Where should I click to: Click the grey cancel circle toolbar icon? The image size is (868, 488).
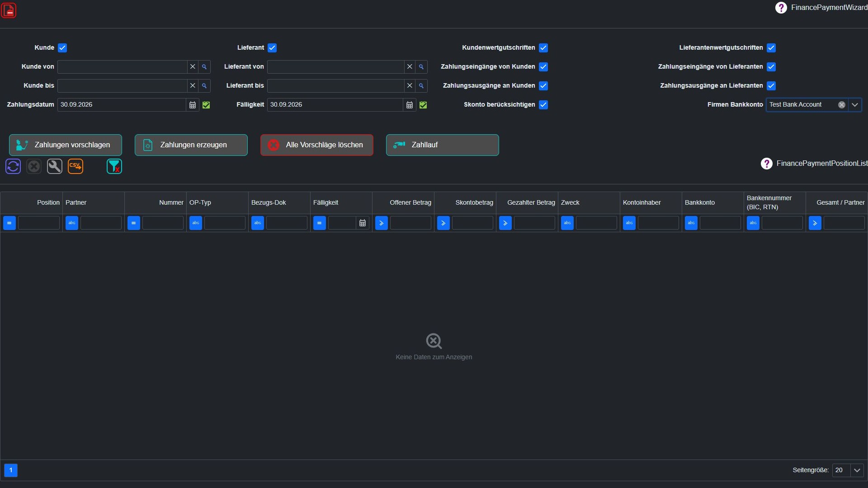(x=34, y=167)
